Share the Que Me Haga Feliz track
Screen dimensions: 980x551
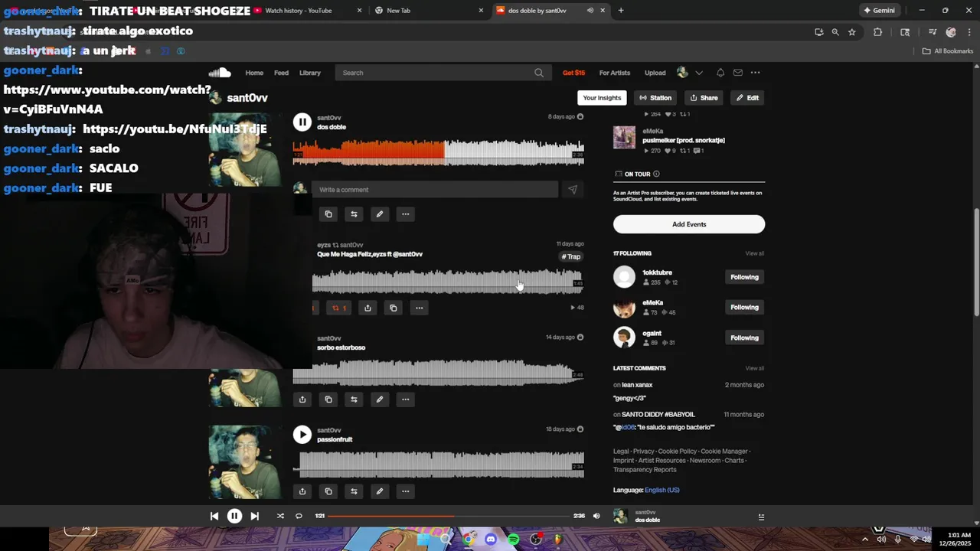[x=367, y=308]
